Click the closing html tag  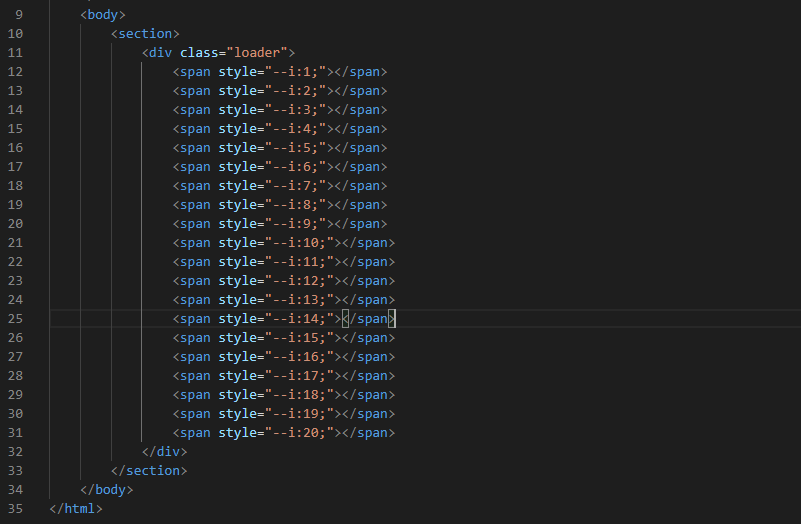point(76,509)
